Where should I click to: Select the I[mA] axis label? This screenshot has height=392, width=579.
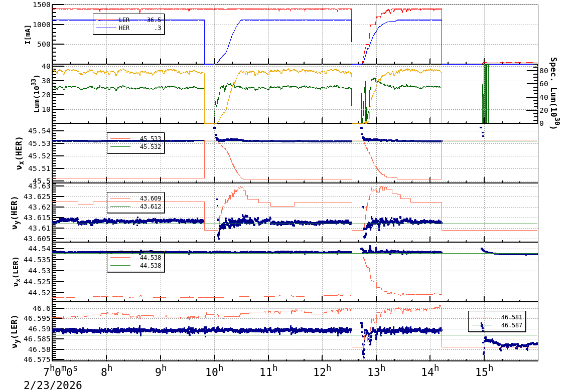point(28,35)
